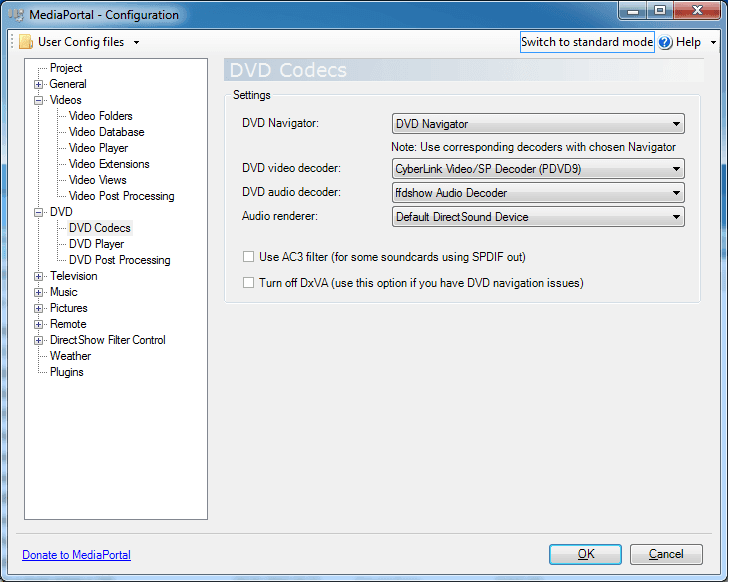This screenshot has width=729, height=582.
Task: Open Video Player settings
Action: pos(98,148)
